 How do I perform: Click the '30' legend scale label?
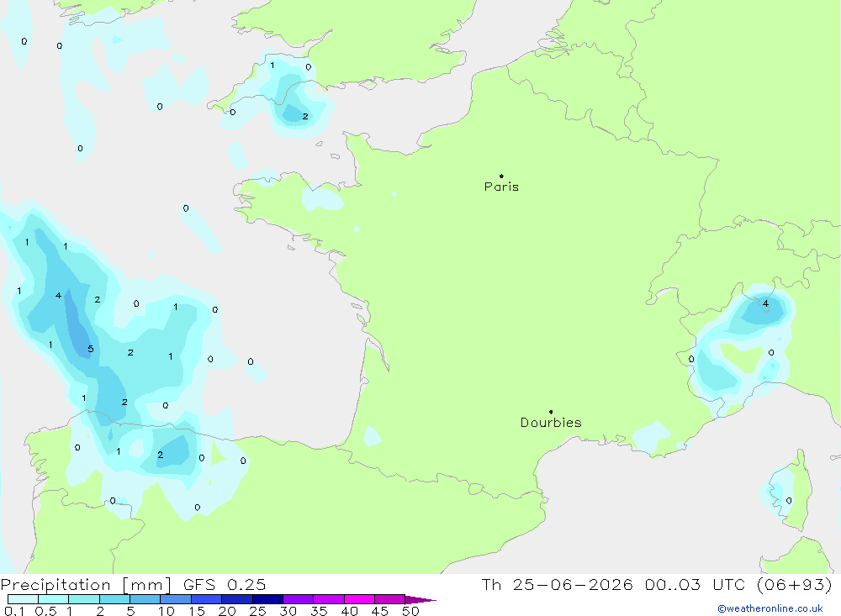(x=288, y=611)
